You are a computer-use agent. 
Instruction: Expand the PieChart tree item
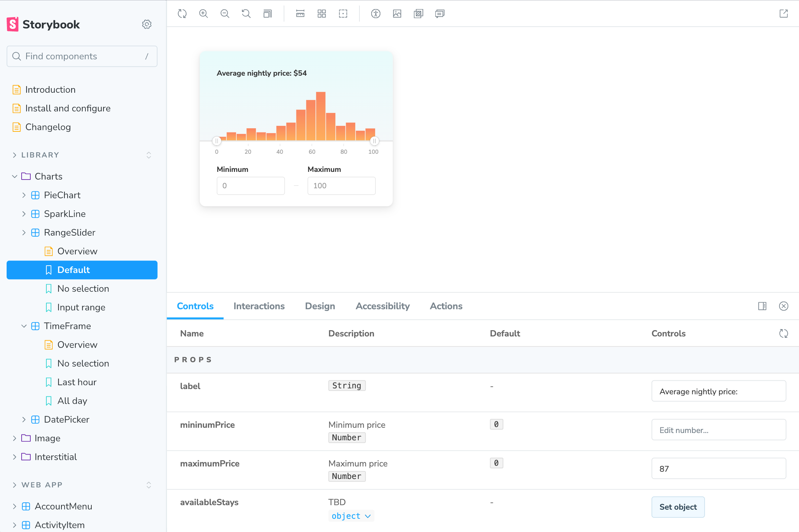(24, 195)
